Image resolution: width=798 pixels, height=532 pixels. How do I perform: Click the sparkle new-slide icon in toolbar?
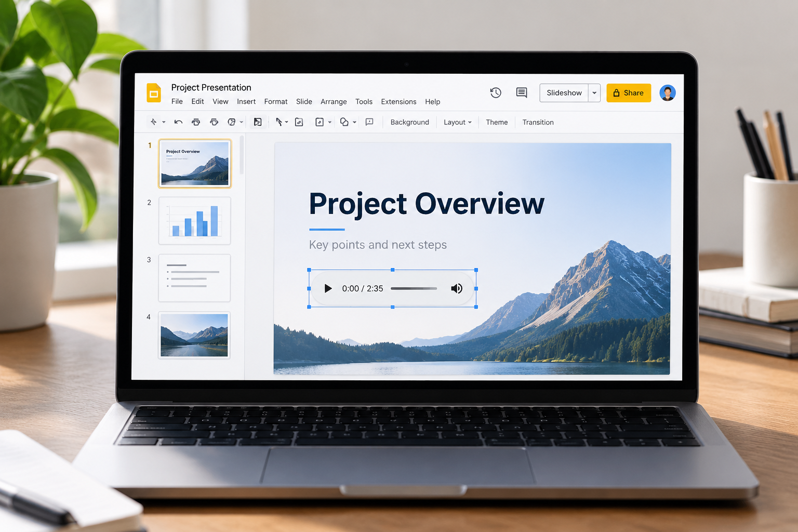click(153, 122)
